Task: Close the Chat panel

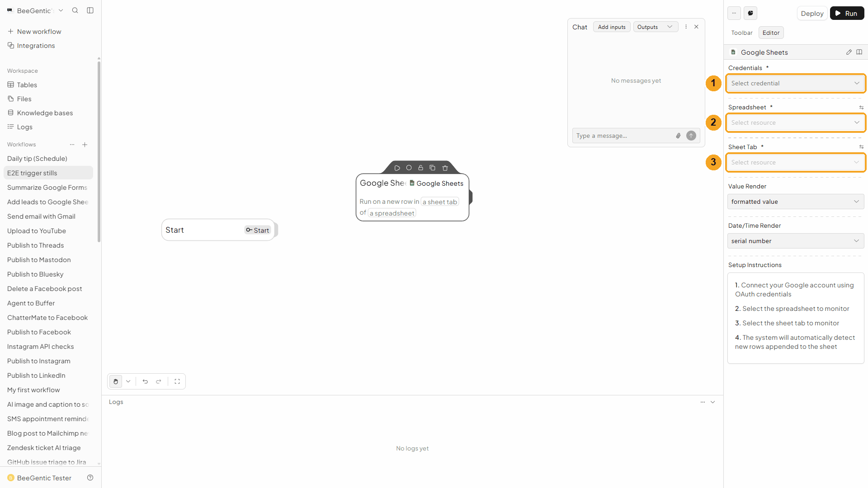Action: tap(696, 27)
